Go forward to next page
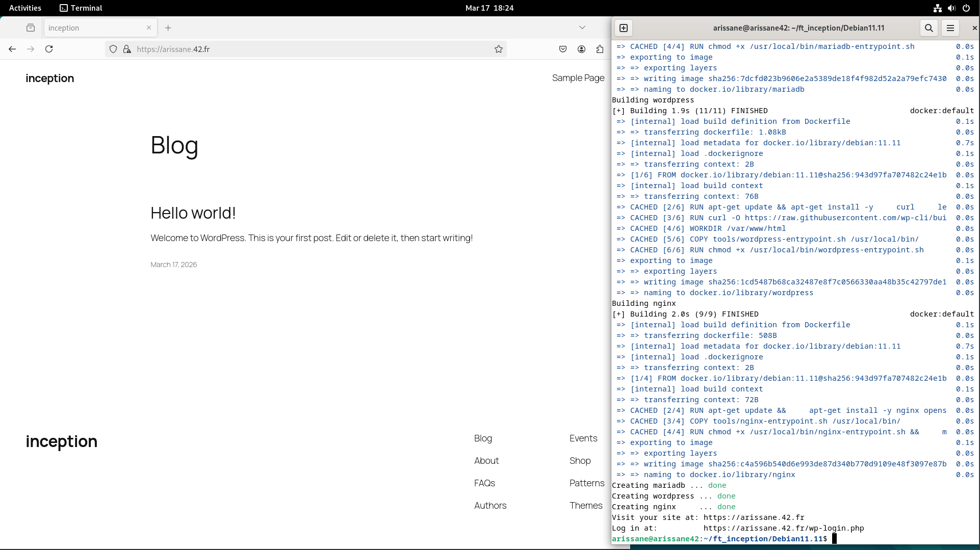Screen dimensions: 980x550 pos(31,49)
